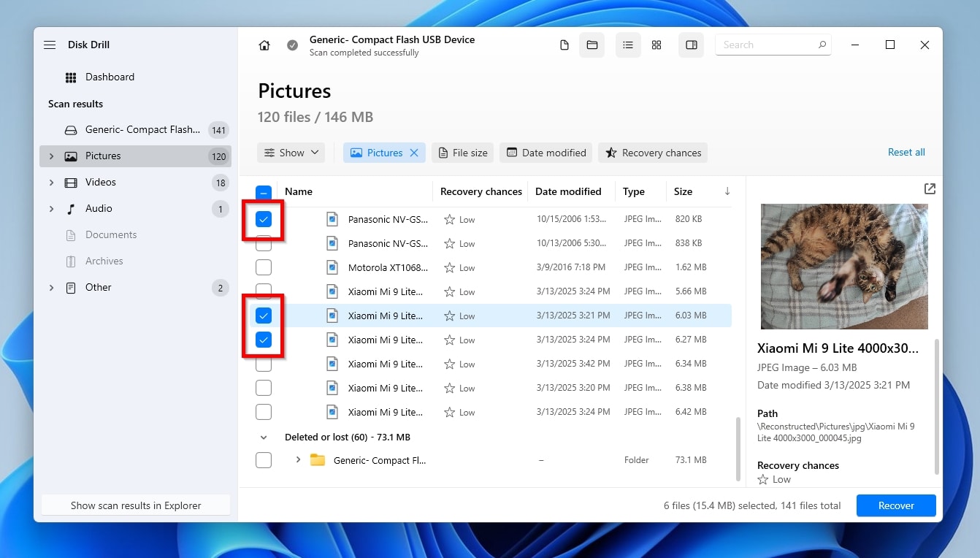The width and height of the screenshot is (980, 558).
Task: Toggle the preview panel icon
Action: pos(691,45)
